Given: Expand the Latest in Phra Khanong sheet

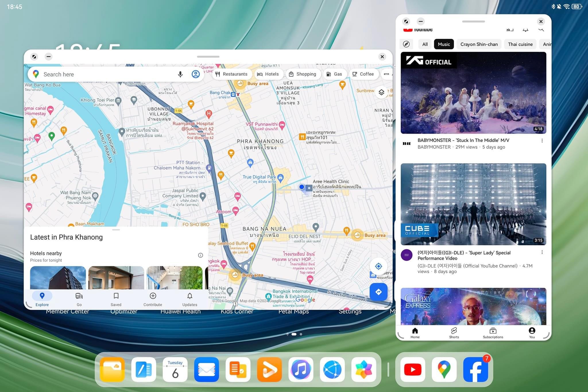Looking at the screenshot, I should 116,230.
